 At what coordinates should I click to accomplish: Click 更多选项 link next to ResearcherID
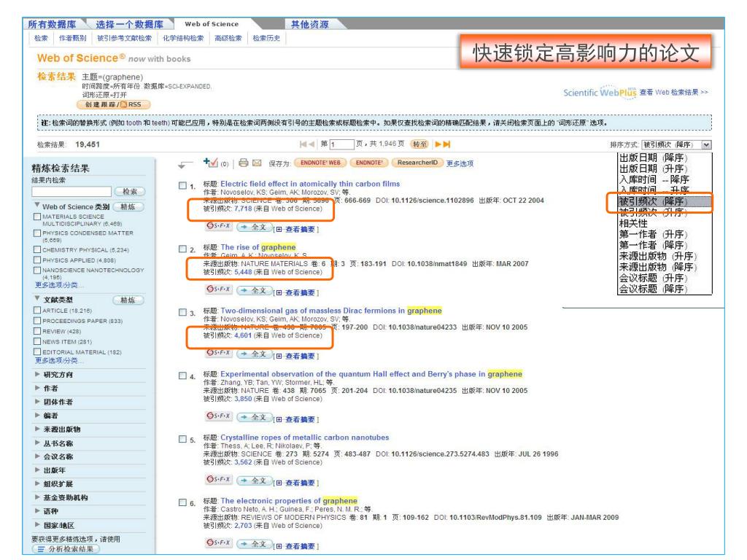pos(460,163)
